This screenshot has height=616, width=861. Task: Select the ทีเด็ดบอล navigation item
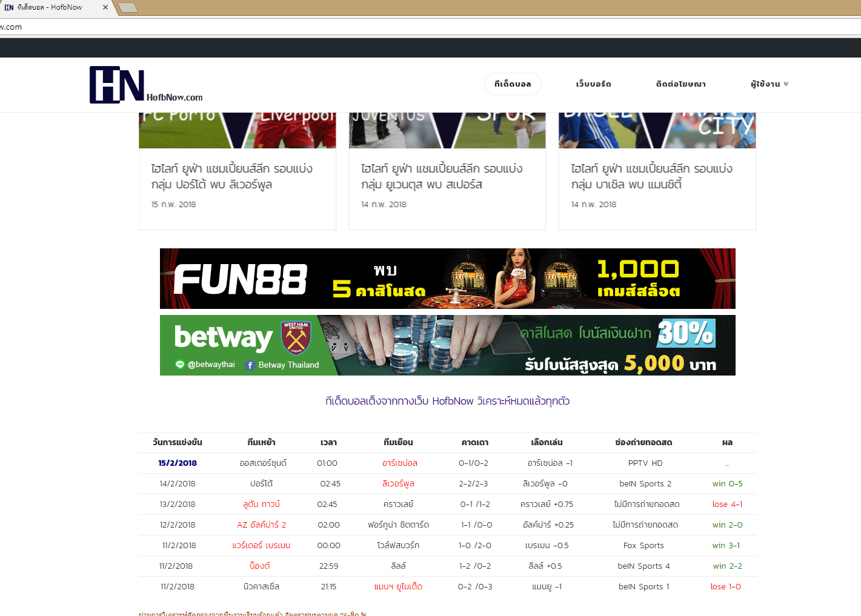click(512, 84)
